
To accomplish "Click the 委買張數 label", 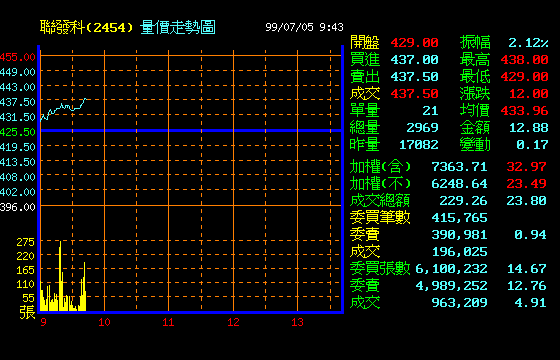I will [380, 268].
